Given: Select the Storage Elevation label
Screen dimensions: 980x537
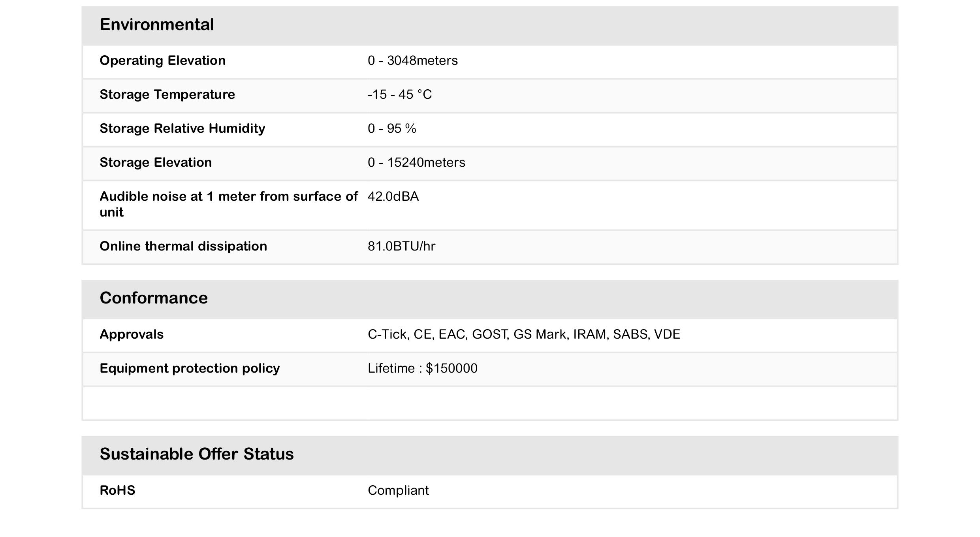Looking at the screenshot, I should (156, 162).
